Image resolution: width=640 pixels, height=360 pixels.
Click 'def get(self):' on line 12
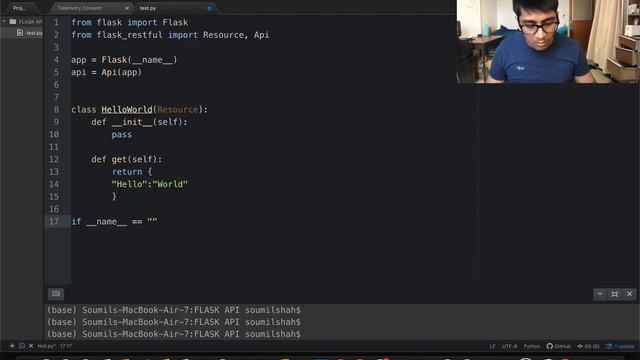[x=127, y=159]
